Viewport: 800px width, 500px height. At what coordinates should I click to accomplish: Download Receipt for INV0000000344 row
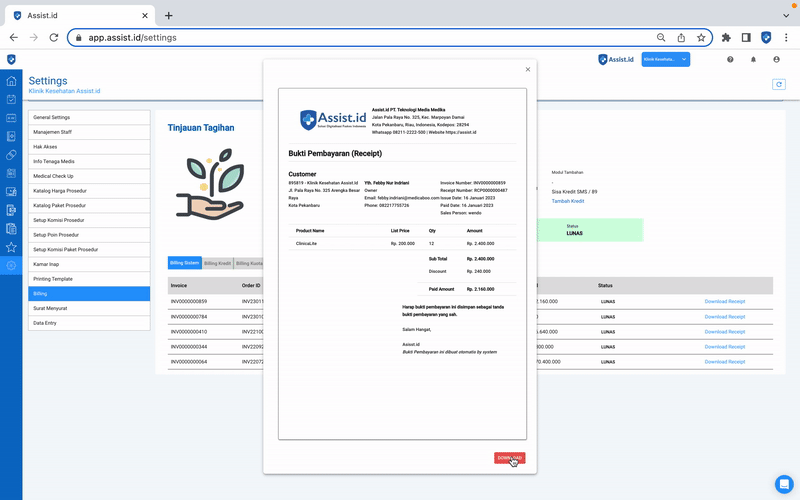coord(724,347)
